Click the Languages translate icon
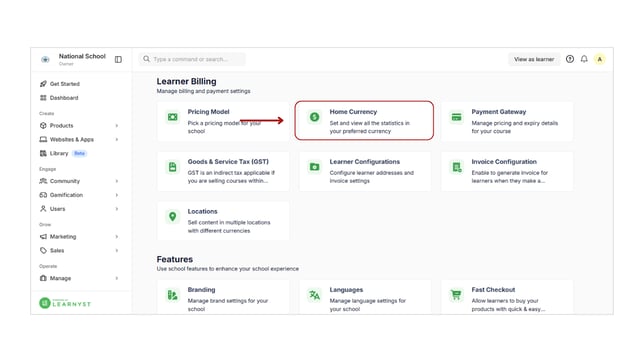644x362 pixels. (315, 295)
